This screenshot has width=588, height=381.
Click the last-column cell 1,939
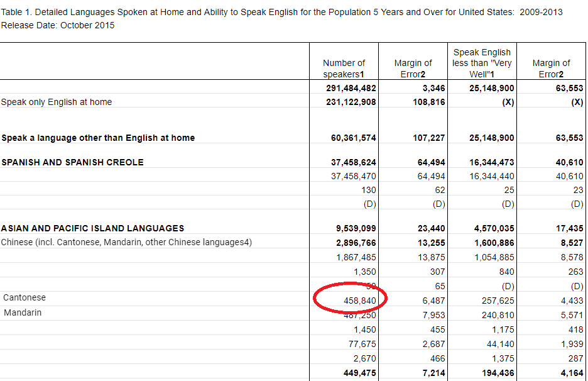click(572, 344)
